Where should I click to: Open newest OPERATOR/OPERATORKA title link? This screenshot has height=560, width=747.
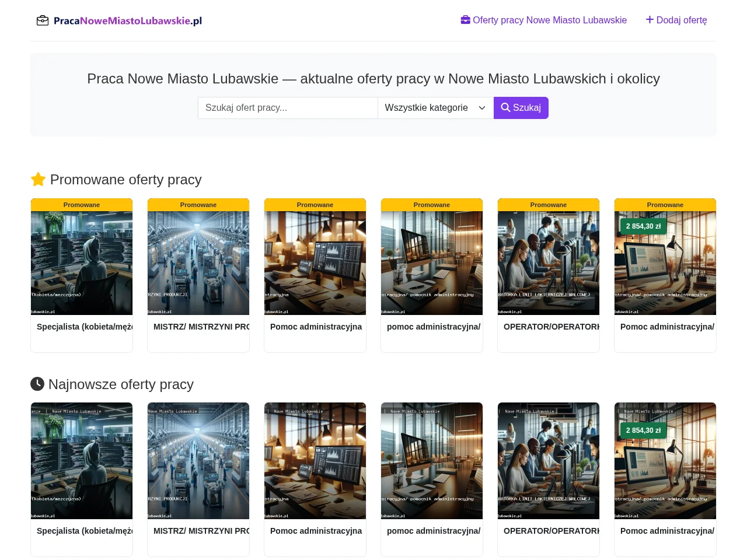(x=551, y=531)
